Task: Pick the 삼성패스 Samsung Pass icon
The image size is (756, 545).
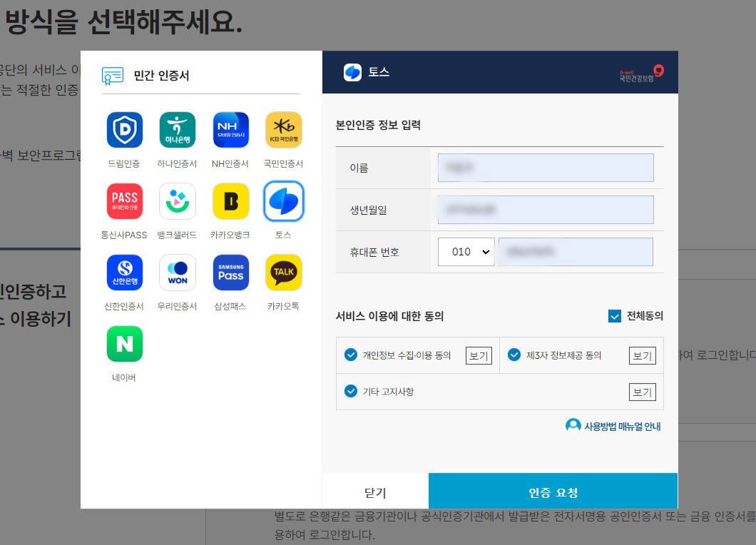Action: (x=230, y=272)
